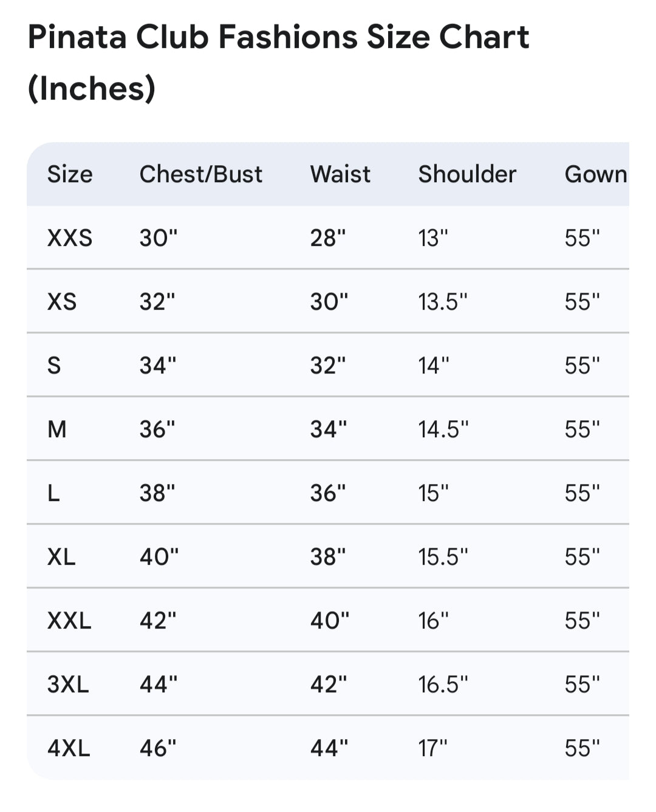The height and width of the screenshot is (812, 656).
Task: Select the XXL size row label
Action: (x=69, y=621)
